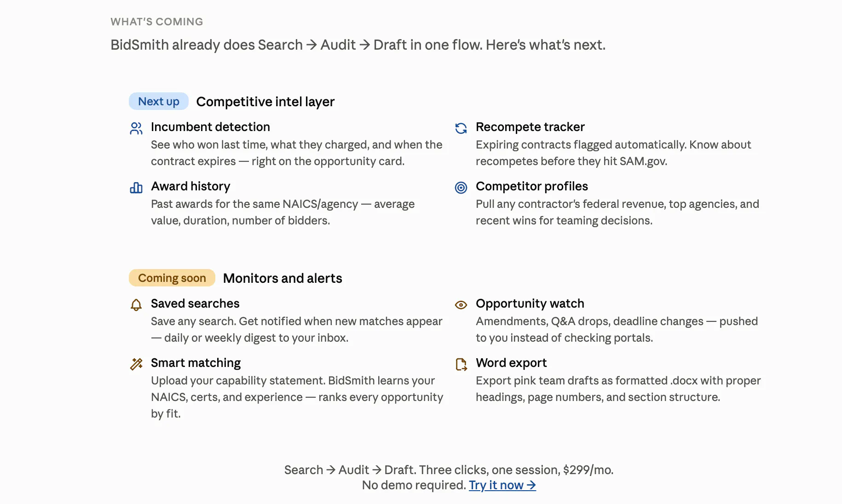842x504 pixels.
Task: Click the Competitor profiles target icon
Action: [461, 188]
